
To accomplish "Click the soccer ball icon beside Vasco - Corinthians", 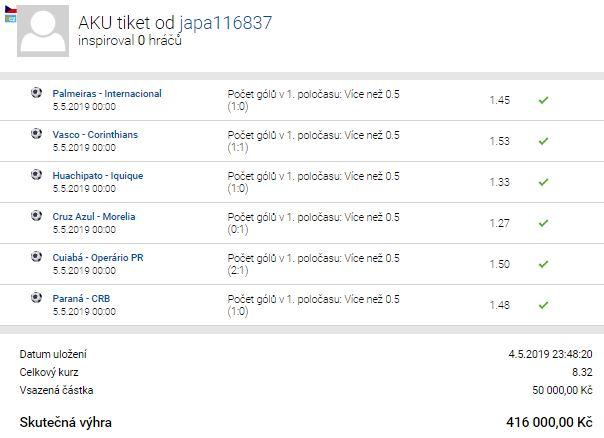I will [x=36, y=134].
